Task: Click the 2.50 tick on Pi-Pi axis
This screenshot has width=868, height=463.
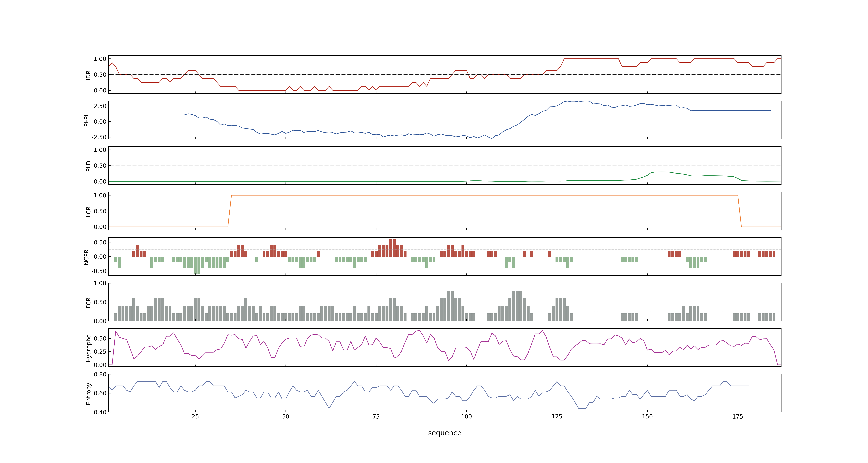Action: point(100,106)
